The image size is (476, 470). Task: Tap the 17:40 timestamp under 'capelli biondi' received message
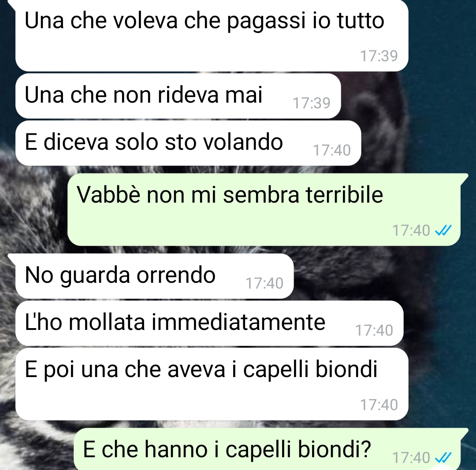coord(379,405)
